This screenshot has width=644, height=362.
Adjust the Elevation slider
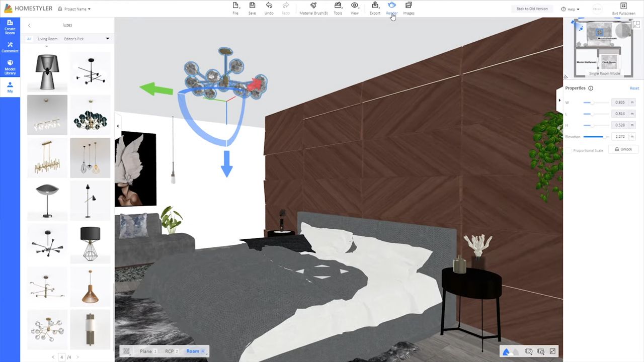pos(596,136)
